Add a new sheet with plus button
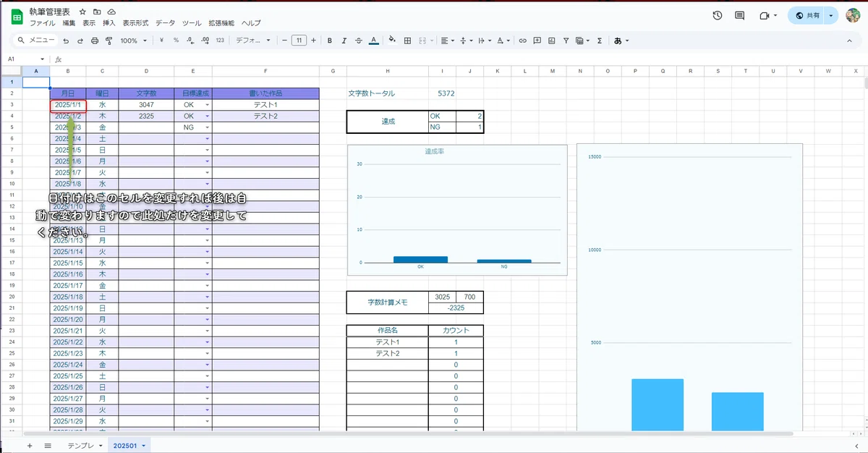Screen dimensions: 868x453 point(30,445)
